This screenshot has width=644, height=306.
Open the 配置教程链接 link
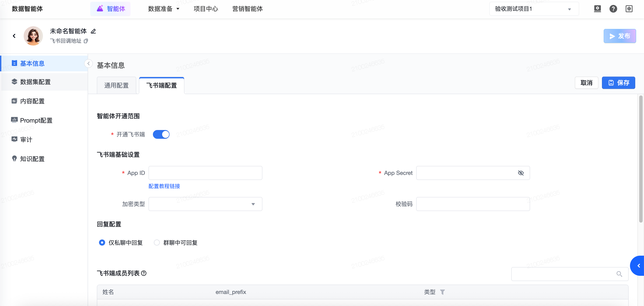(x=164, y=186)
